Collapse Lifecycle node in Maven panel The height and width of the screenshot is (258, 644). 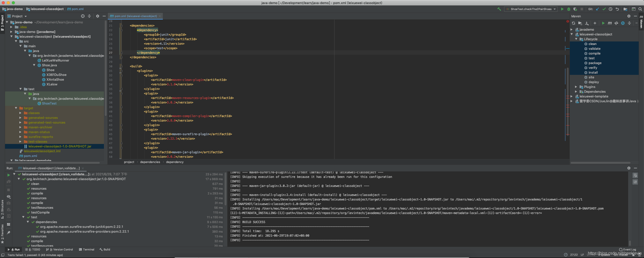[x=576, y=39]
